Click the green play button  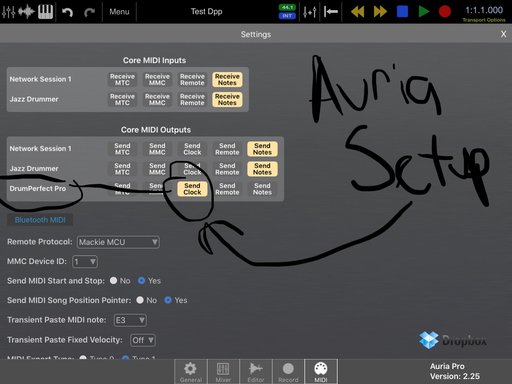point(424,11)
